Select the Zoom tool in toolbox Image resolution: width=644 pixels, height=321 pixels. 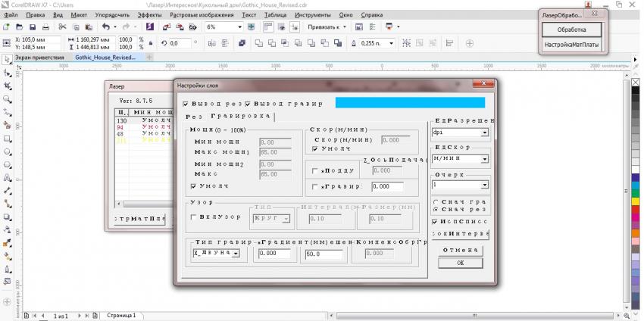click(x=8, y=99)
